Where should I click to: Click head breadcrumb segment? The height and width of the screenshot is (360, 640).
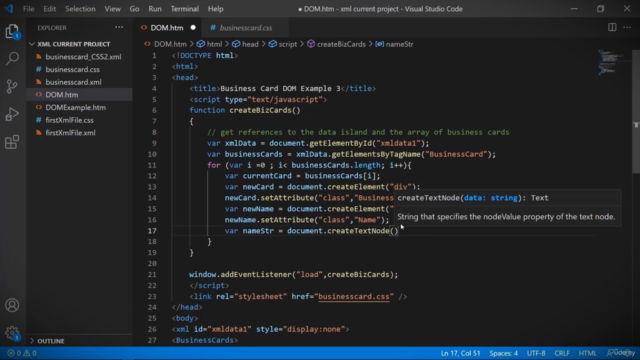pyautogui.click(x=250, y=44)
